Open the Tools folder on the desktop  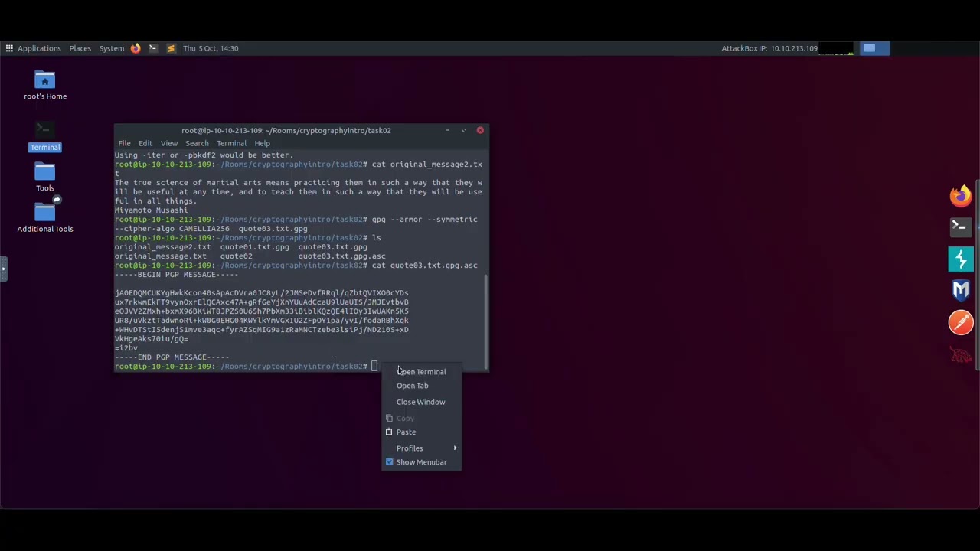coord(45,177)
